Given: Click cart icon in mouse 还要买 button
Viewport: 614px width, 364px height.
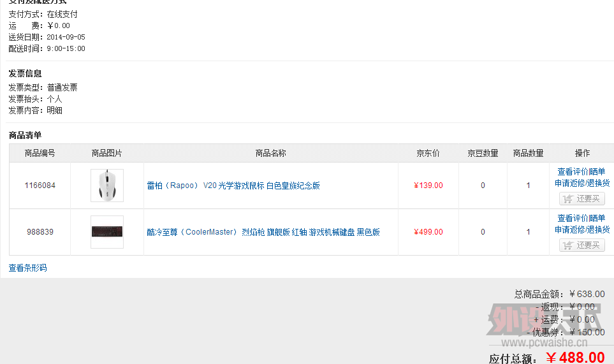Looking at the screenshot, I should [568, 199].
